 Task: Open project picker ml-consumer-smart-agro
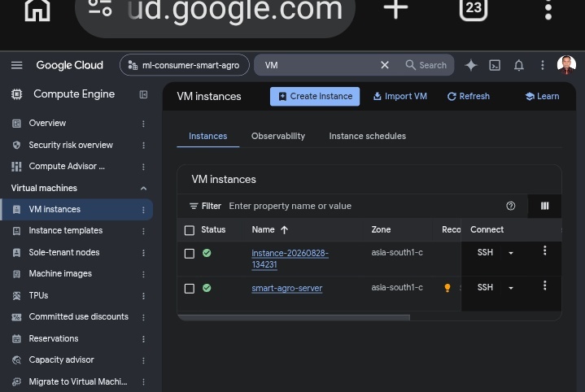[185, 65]
